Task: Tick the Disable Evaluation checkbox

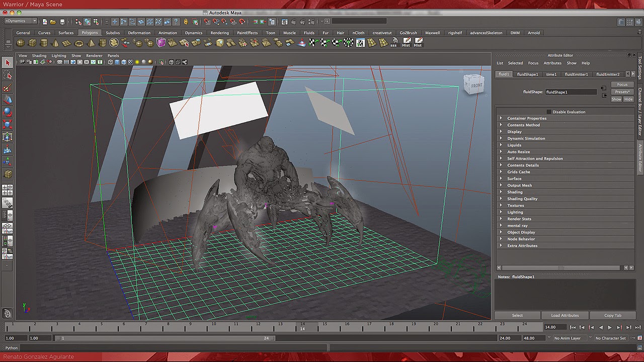Action: click(x=549, y=112)
